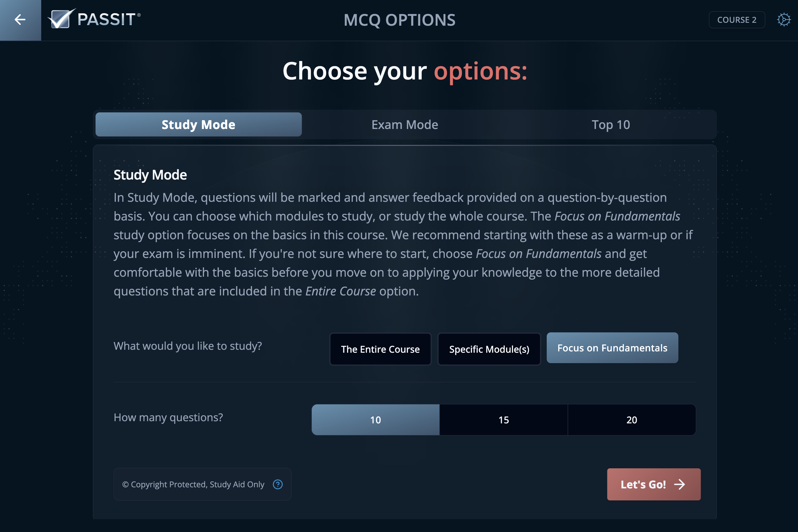Set question count to 10
Image resolution: width=798 pixels, height=532 pixels.
tap(375, 420)
